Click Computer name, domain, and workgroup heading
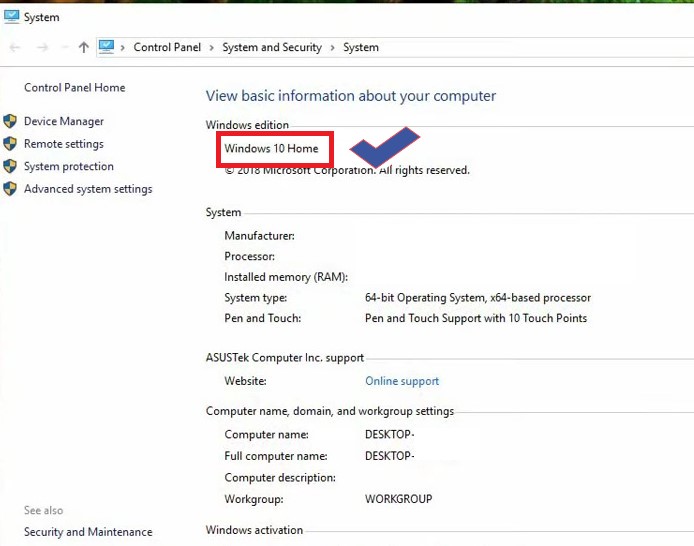 click(x=330, y=411)
